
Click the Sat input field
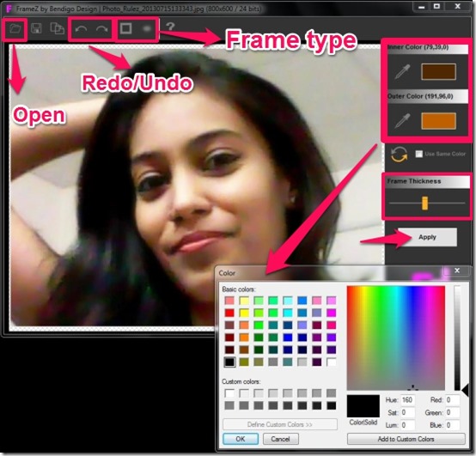(408, 412)
